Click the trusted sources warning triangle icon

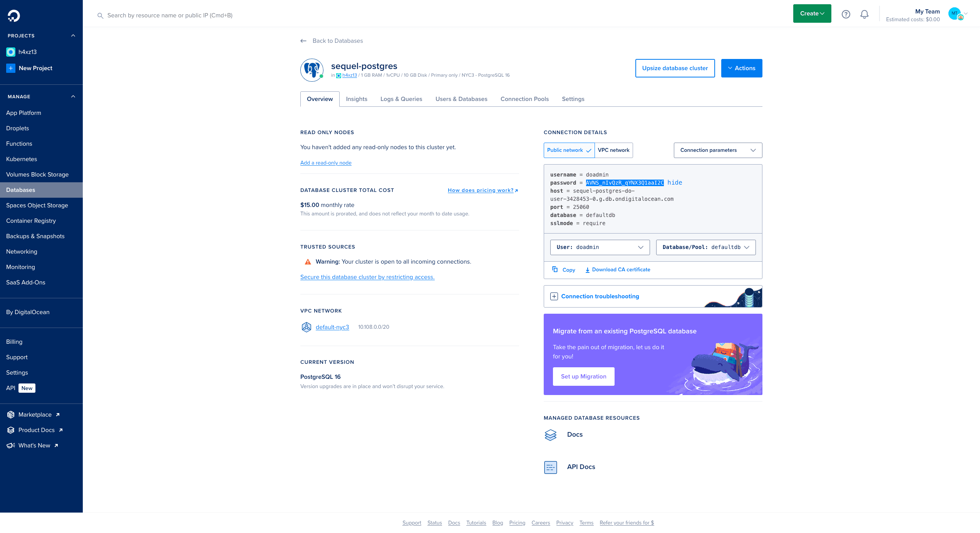308,262
